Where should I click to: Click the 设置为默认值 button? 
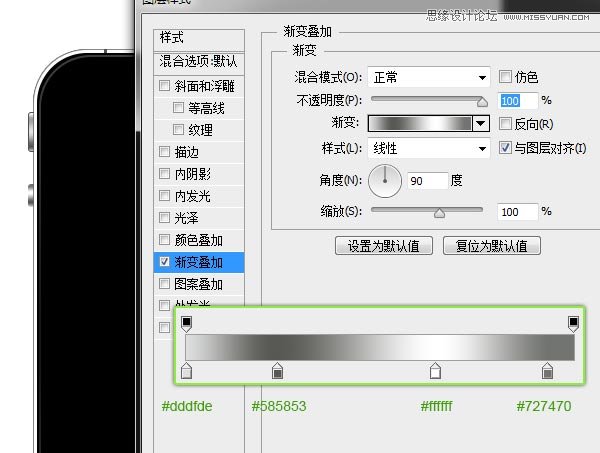point(384,246)
